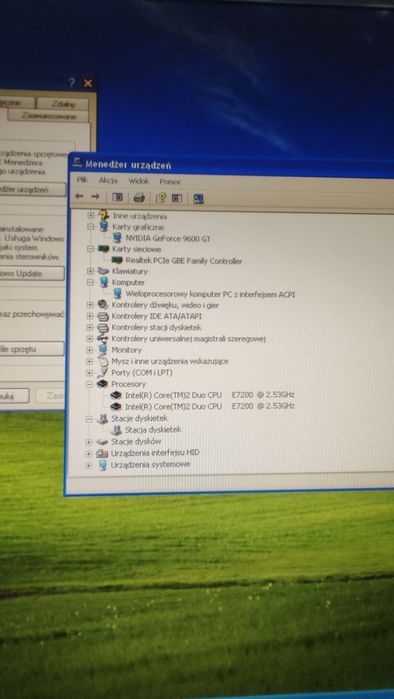Expand the Stacje dysków node

pos(89,442)
